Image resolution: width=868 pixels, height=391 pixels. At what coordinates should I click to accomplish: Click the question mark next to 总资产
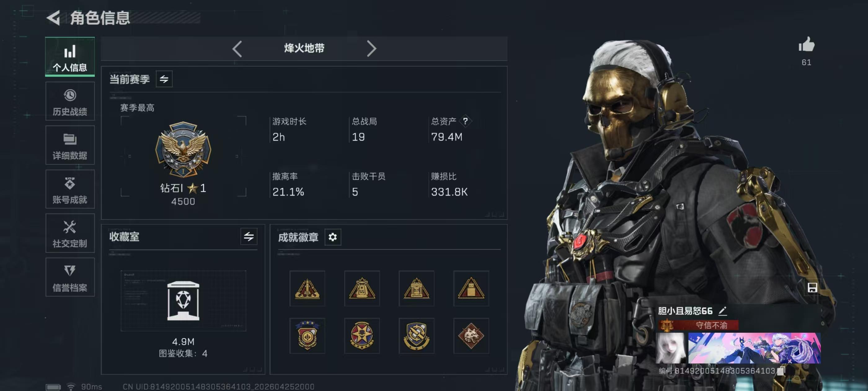click(x=465, y=121)
